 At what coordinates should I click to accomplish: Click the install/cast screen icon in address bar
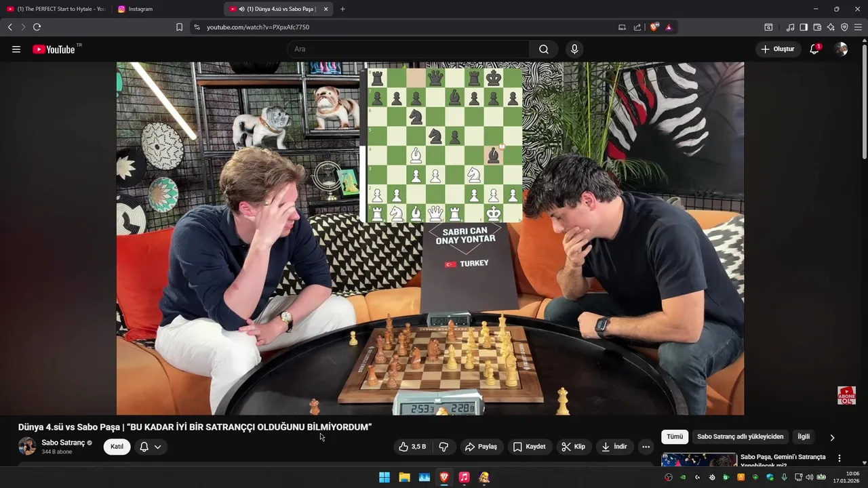pyautogui.click(x=622, y=27)
